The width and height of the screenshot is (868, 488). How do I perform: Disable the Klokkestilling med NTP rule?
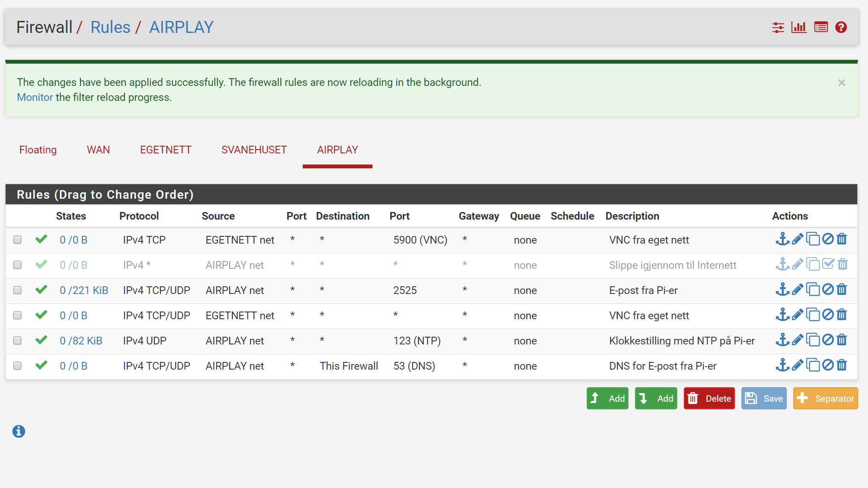click(828, 340)
